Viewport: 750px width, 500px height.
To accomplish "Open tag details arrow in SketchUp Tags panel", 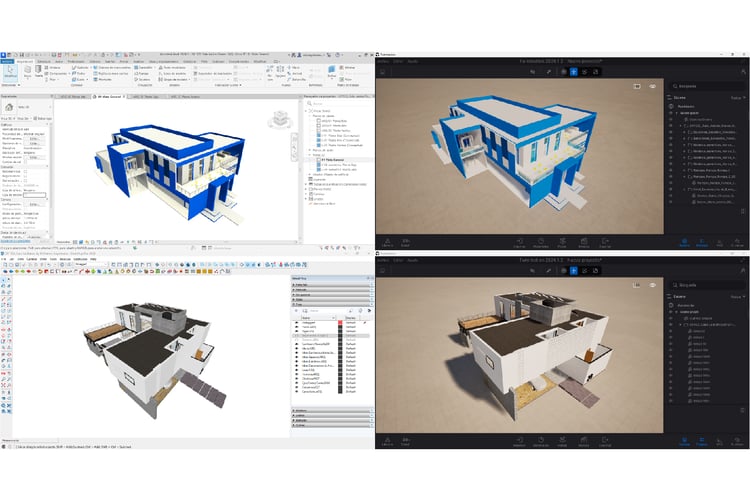I will point(369,311).
